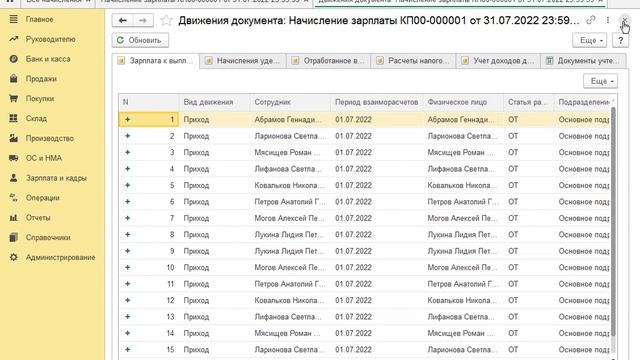Click ОТ cell in row 12
The image size is (640, 360).
click(529, 300)
